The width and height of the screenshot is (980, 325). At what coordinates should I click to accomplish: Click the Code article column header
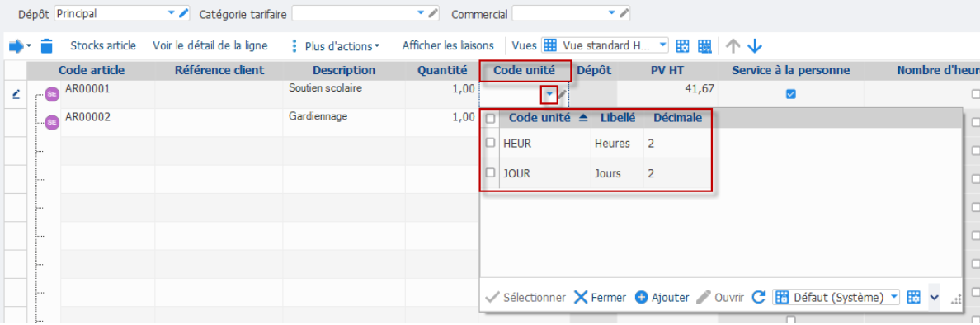[92, 70]
